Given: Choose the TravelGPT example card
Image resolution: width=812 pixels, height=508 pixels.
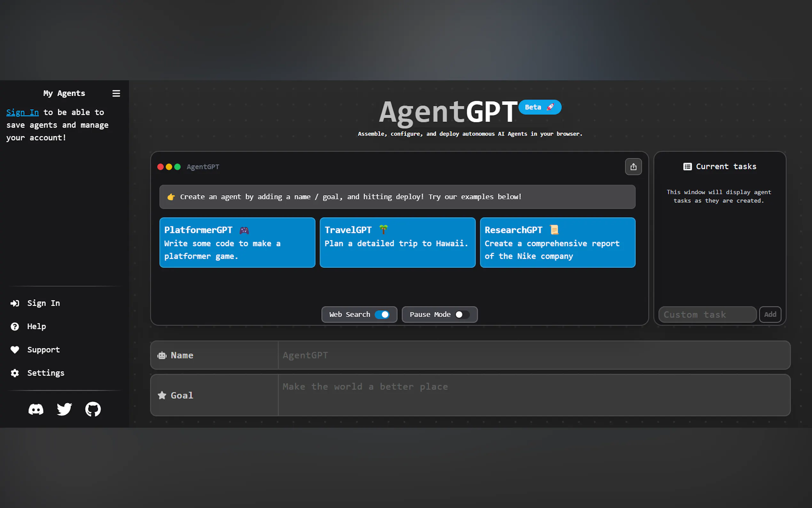Looking at the screenshot, I should click(397, 242).
